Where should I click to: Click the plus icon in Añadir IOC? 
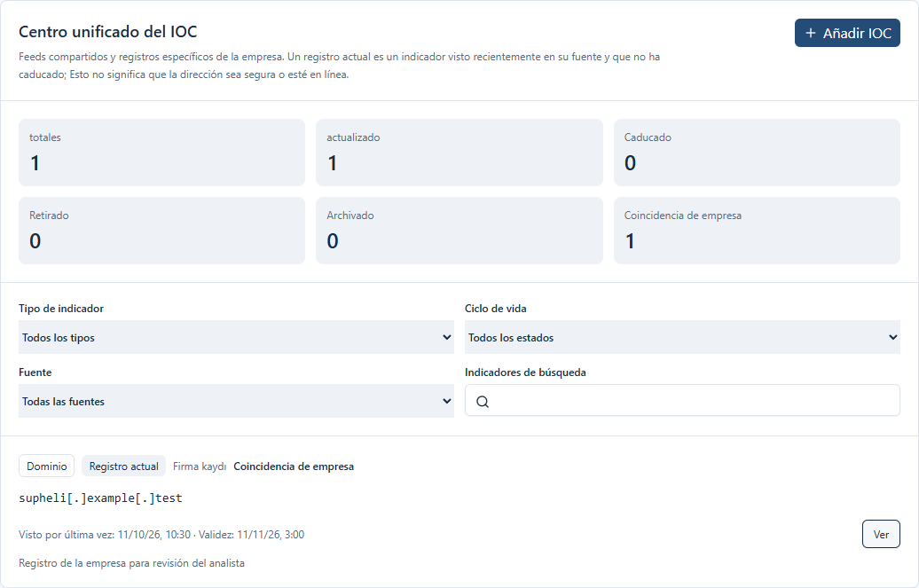(x=811, y=33)
